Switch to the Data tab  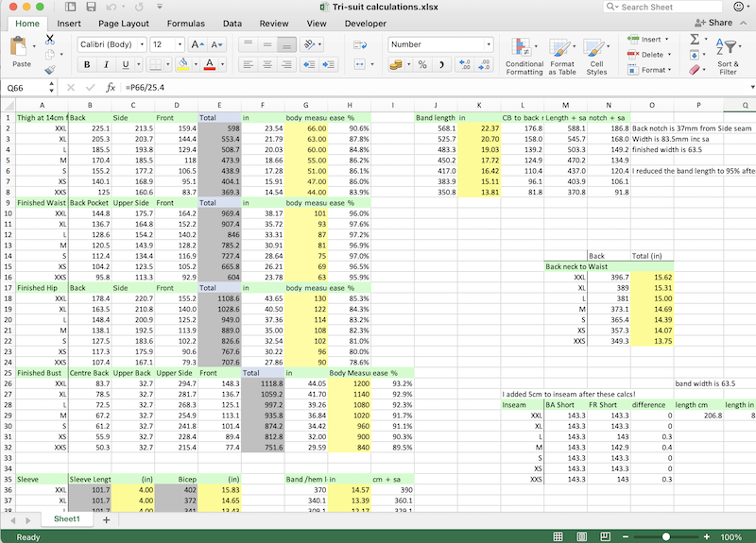pyautogui.click(x=232, y=24)
